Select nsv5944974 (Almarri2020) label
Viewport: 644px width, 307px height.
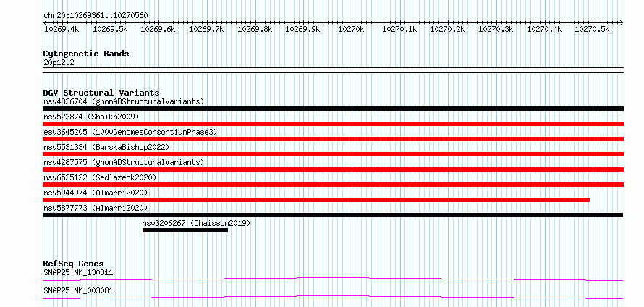96,193
